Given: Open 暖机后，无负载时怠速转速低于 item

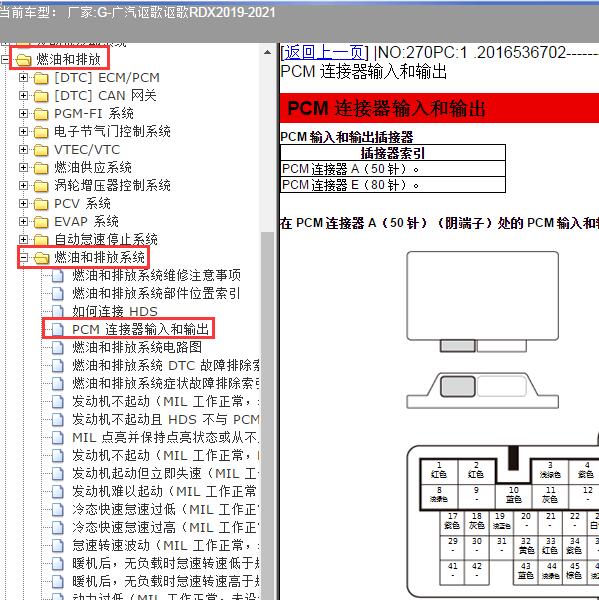Looking at the screenshot, I should (165, 564).
